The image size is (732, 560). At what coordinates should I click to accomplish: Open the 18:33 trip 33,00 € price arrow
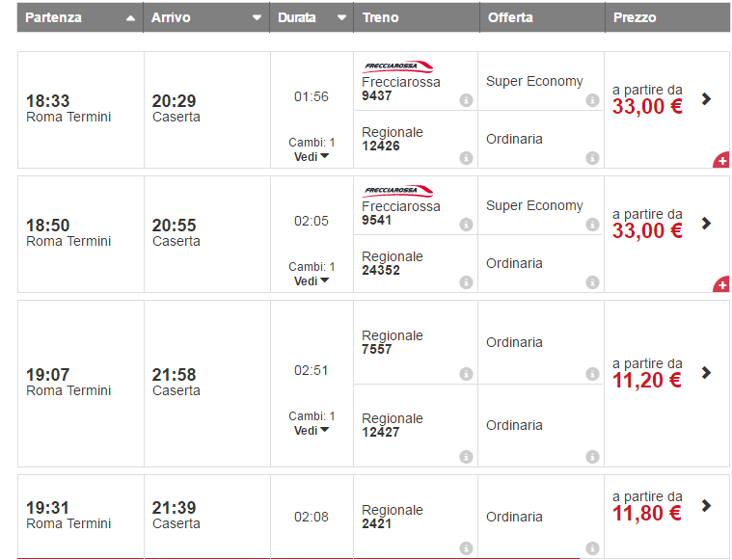coord(707,98)
